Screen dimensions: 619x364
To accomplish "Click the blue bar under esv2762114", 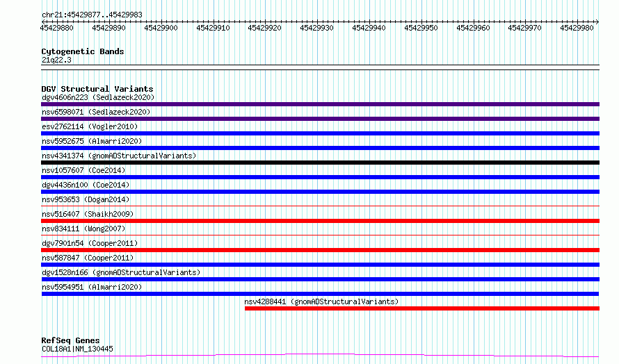I will point(320,133).
